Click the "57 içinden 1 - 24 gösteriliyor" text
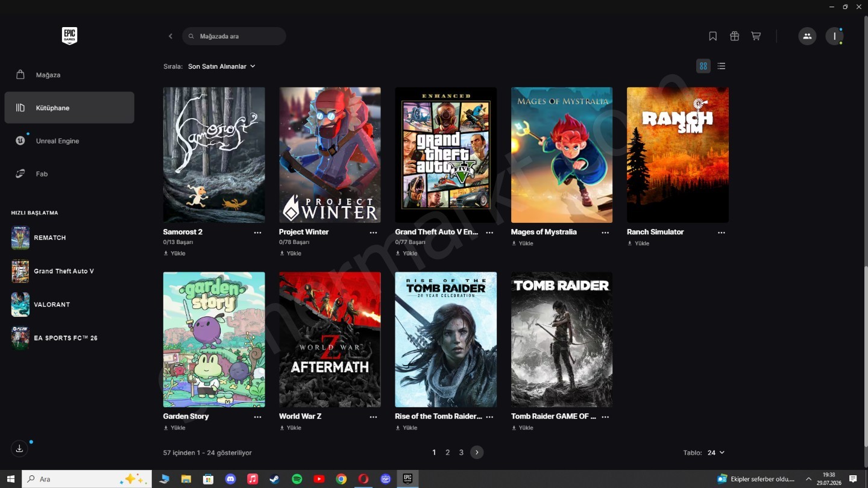 tap(207, 452)
